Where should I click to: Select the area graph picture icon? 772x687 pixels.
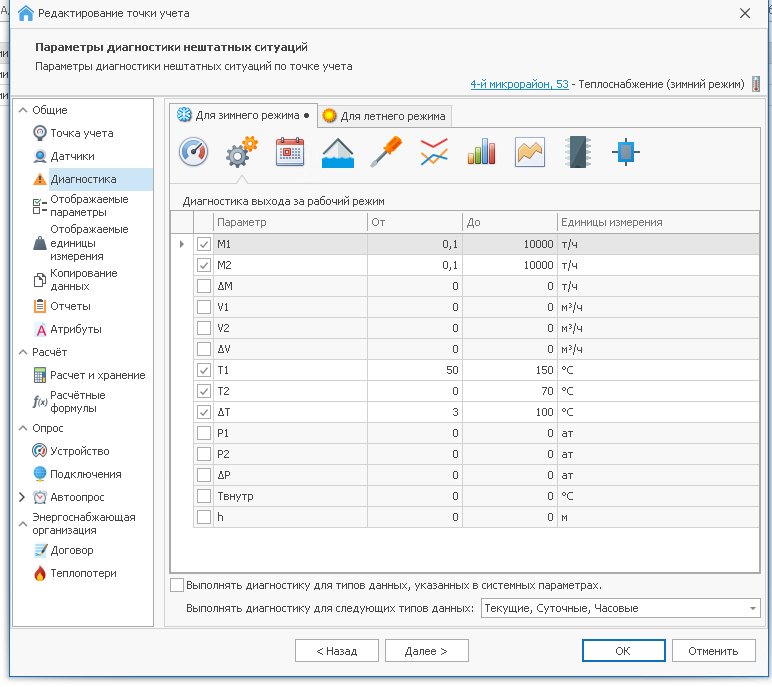[x=530, y=152]
